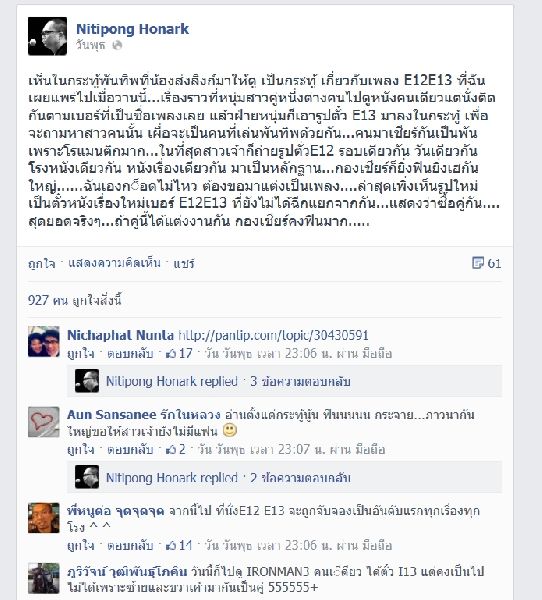Expand Nitipong Honark's 2 replies thread
The width and height of the screenshot is (542, 600).
[x=228, y=478]
